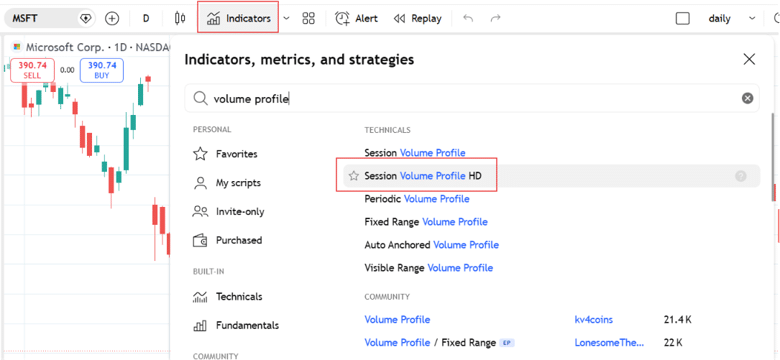Open the MSFT symbol search box
780x360 pixels.
click(x=50, y=19)
